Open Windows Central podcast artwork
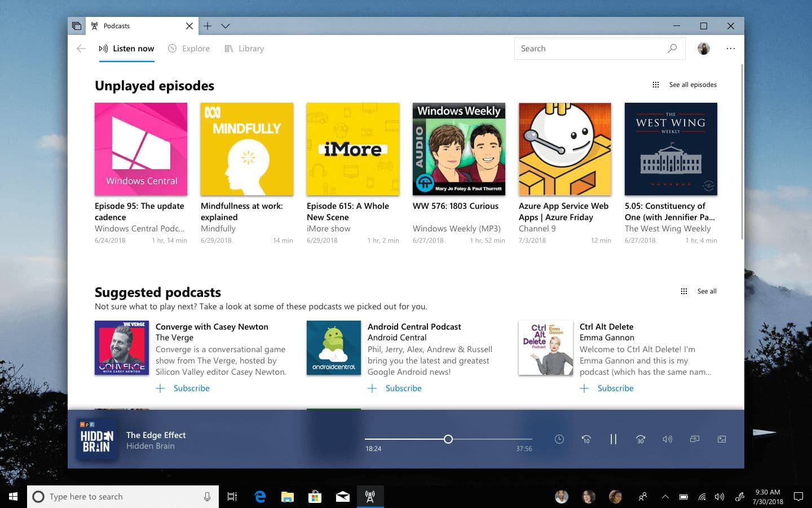 pos(141,149)
